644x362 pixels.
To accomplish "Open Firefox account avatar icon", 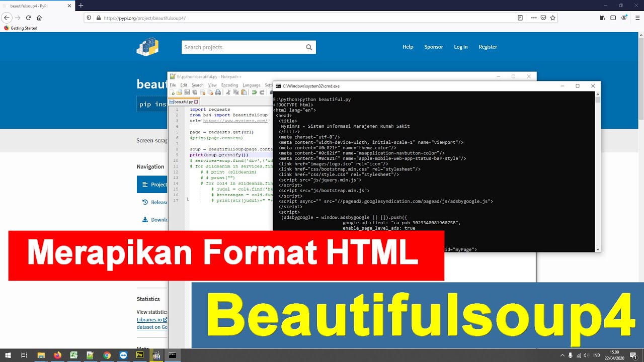I will pyautogui.click(x=624, y=18).
